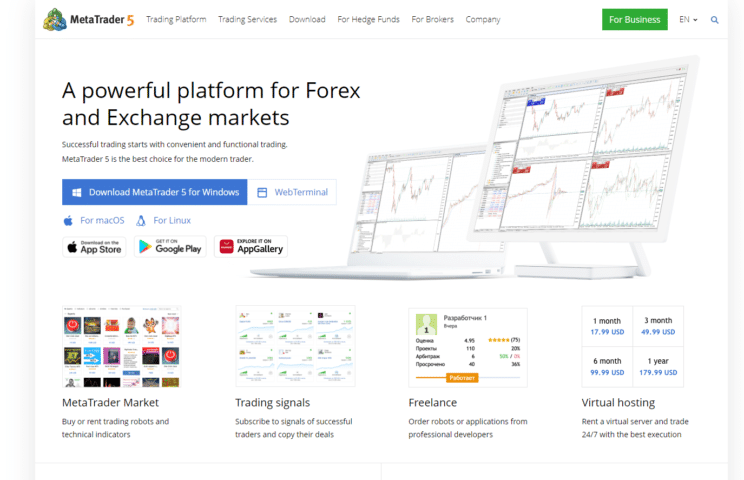Open Trading Services menu

click(x=247, y=19)
